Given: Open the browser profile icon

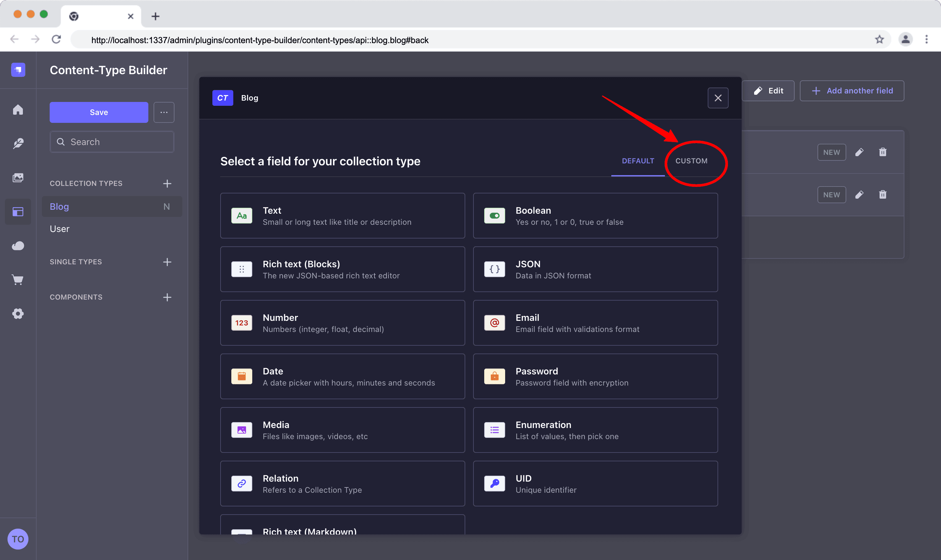Looking at the screenshot, I should pos(905,40).
